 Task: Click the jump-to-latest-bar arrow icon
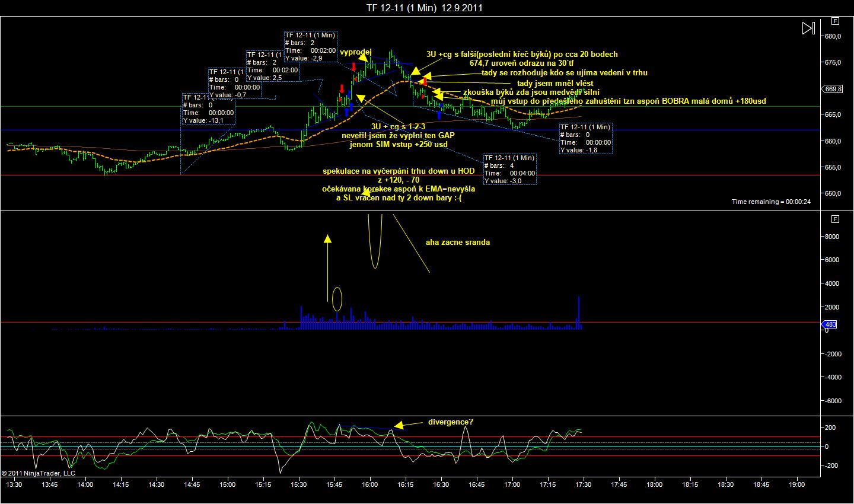coord(808,28)
